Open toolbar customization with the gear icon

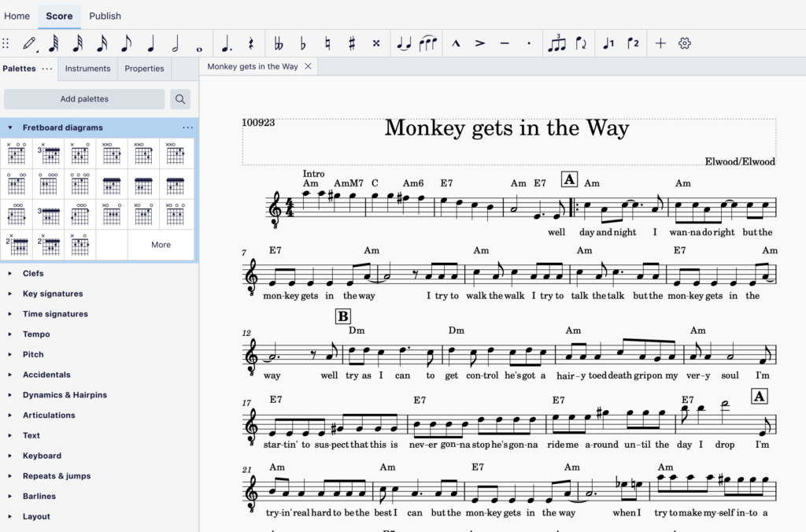[x=684, y=43]
